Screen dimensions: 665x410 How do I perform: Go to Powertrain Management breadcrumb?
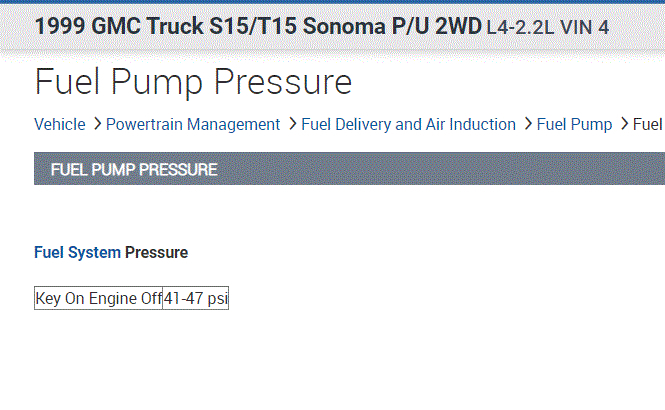pos(193,125)
